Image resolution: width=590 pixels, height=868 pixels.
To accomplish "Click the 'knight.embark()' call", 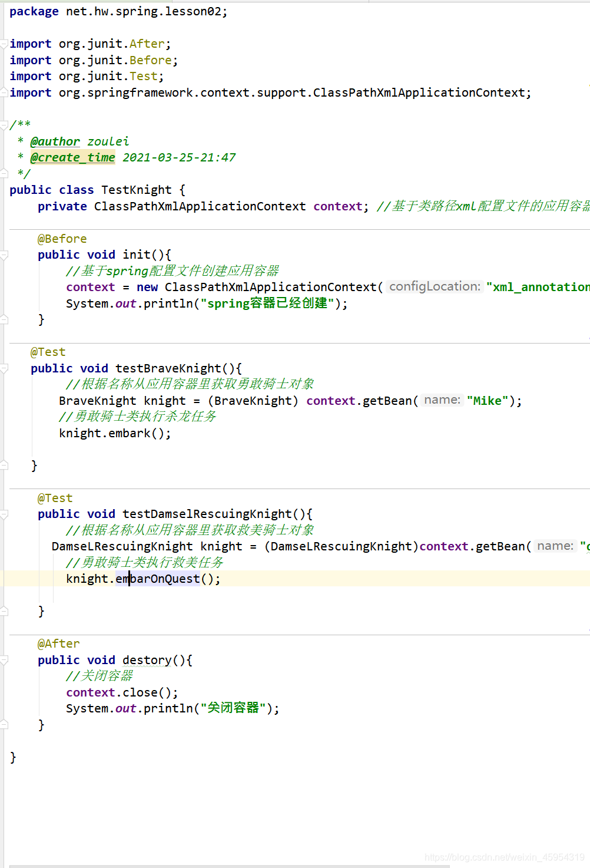I will (x=112, y=433).
